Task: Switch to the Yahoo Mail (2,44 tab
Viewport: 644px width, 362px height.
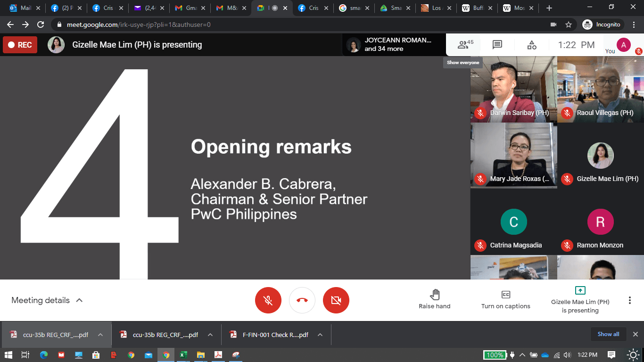Action: 150,8
